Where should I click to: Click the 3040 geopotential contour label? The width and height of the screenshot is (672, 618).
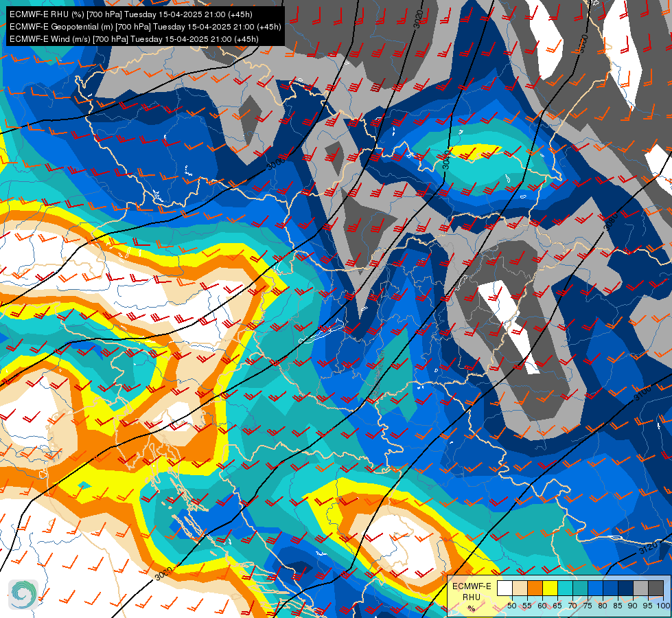click(x=446, y=159)
